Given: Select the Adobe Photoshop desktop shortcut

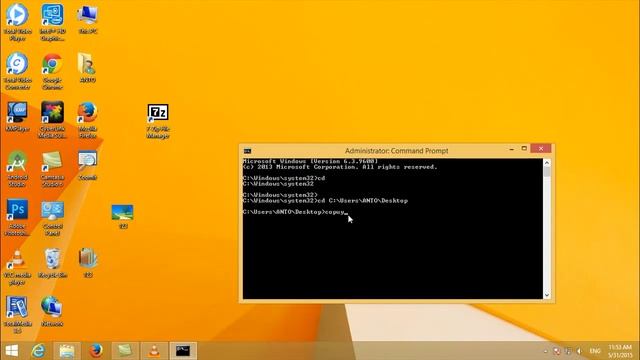Looking at the screenshot, I should tap(18, 217).
